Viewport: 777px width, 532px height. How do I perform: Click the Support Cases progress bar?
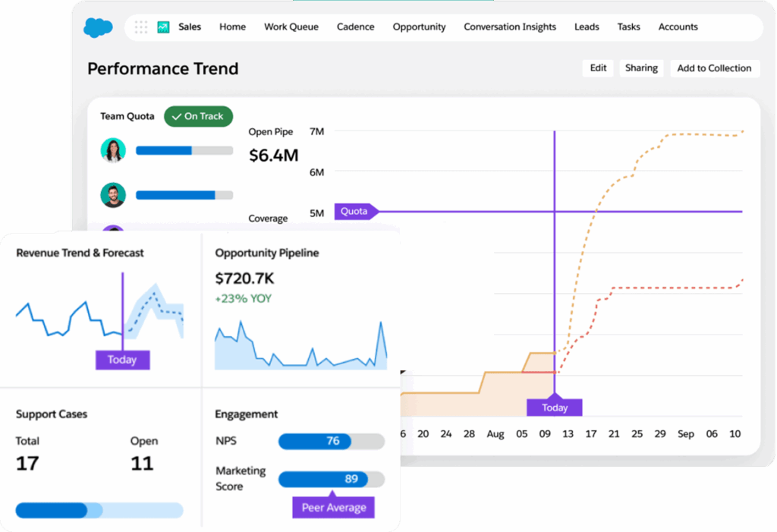tap(99, 510)
